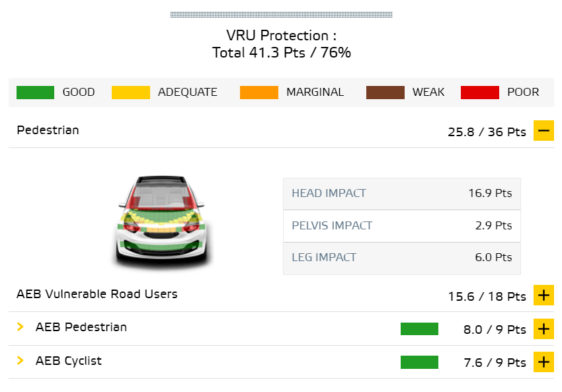Open the HEAD IMPACT row

pyautogui.click(x=402, y=194)
